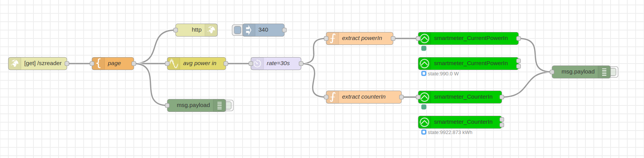Select the page template node

coord(113,64)
